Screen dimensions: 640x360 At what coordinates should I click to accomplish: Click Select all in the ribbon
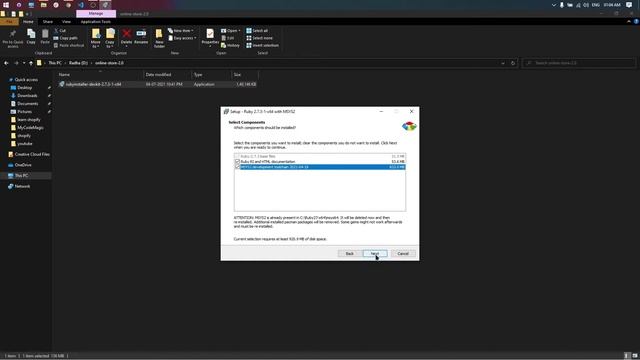click(x=257, y=31)
